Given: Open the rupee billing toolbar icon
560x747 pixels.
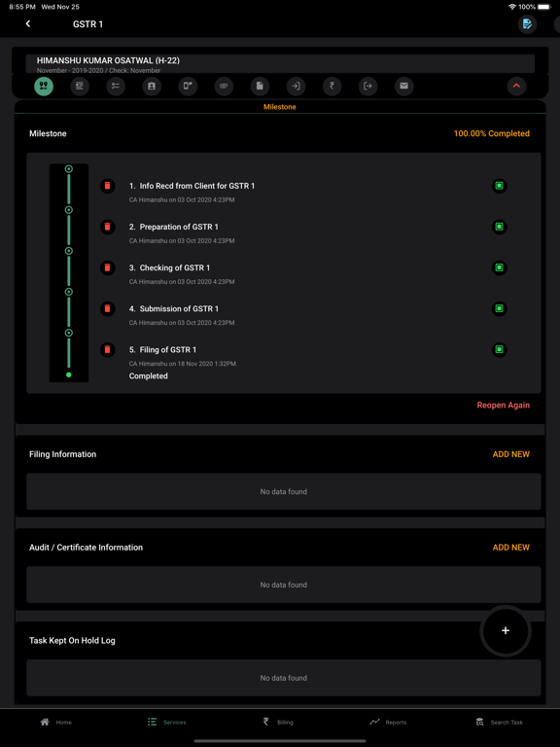Looking at the screenshot, I should pyautogui.click(x=332, y=87).
